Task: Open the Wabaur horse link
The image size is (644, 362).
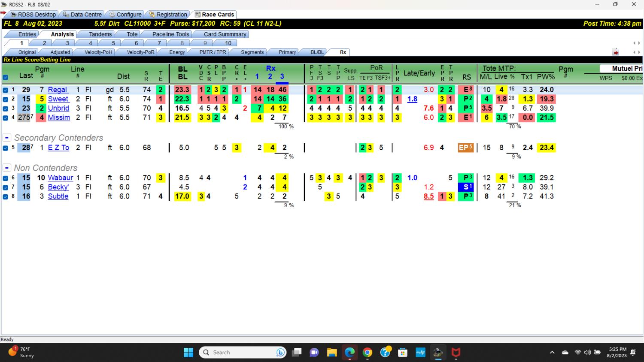Action: click(x=61, y=178)
